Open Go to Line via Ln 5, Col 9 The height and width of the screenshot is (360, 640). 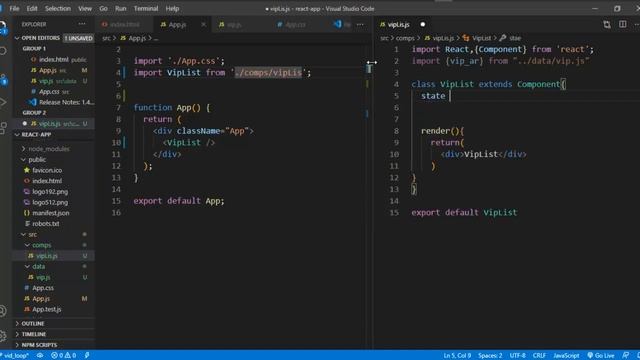pyautogui.click(x=457, y=356)
